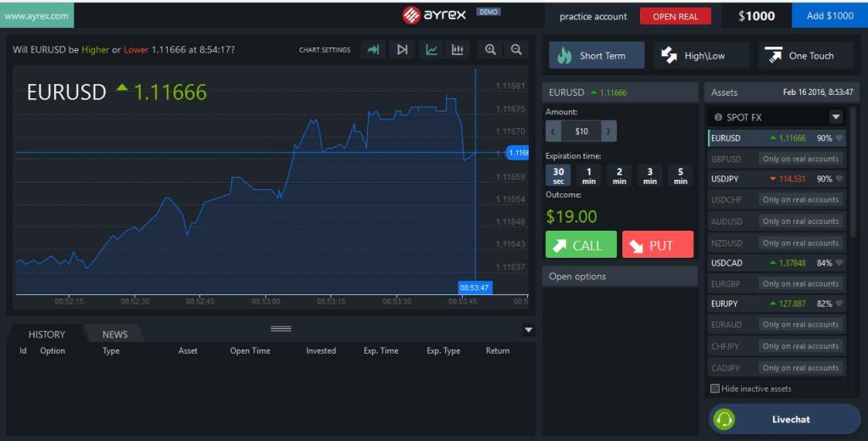868x441 pixels.
Task: Click the Add $1000 button
Action: (x=830, y=15)
